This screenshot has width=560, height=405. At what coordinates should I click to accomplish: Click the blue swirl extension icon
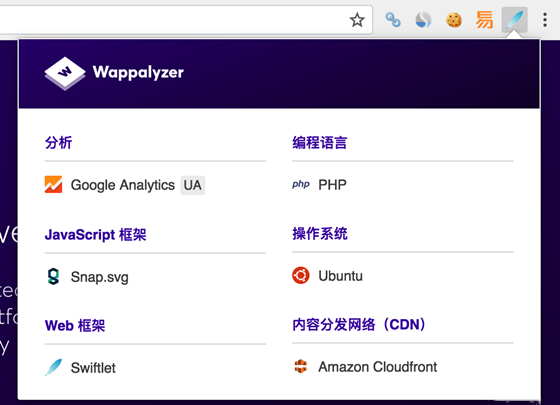point(423,20)
